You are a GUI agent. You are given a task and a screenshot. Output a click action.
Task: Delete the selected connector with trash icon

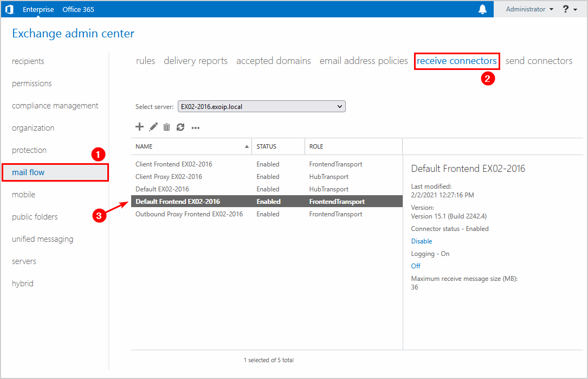[x=166, y=127]
